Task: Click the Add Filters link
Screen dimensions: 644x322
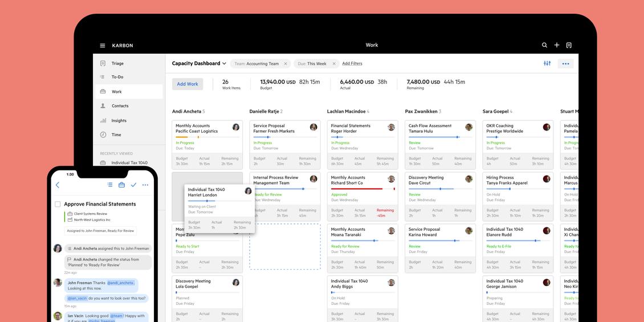Action: click(352, 64)
